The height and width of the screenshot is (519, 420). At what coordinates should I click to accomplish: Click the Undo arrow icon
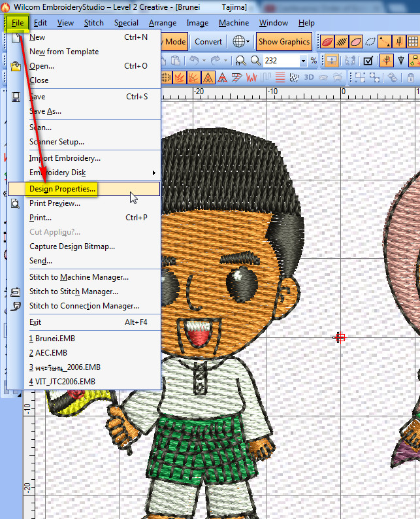[194, 61]
